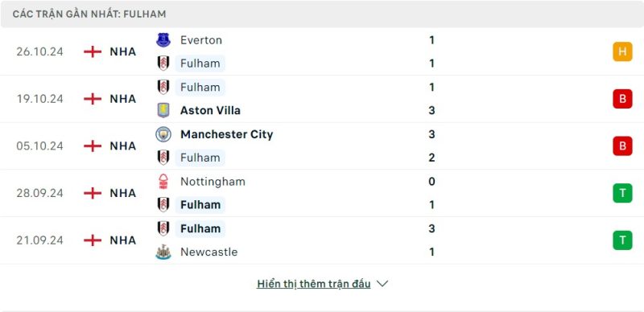Click red B badge for Manchester City match

(x=622, y=146)
